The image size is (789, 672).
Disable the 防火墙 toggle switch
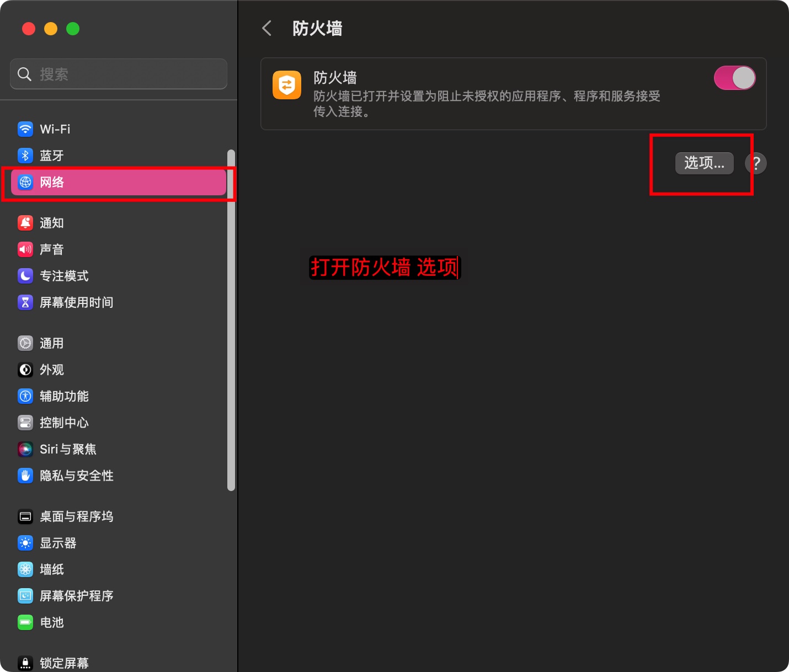[735, 78]
